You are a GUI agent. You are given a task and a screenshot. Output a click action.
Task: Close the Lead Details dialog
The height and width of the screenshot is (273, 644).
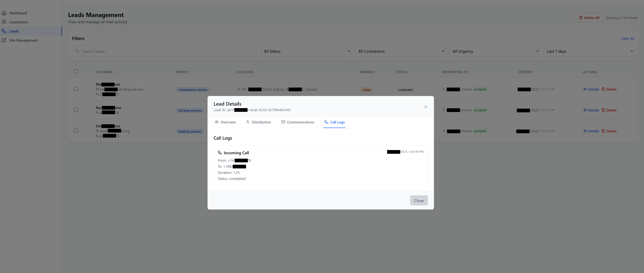pos(419,200)
